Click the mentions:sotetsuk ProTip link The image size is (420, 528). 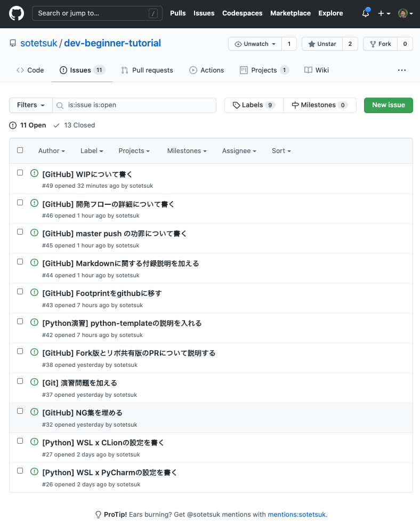coord(296,515)
